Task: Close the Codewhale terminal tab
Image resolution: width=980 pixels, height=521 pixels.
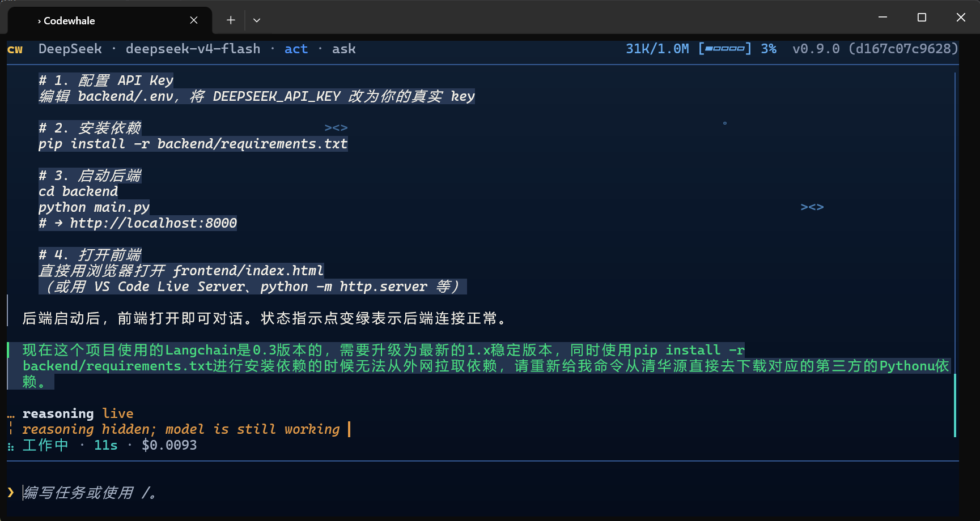Action: tap(194, 20)
